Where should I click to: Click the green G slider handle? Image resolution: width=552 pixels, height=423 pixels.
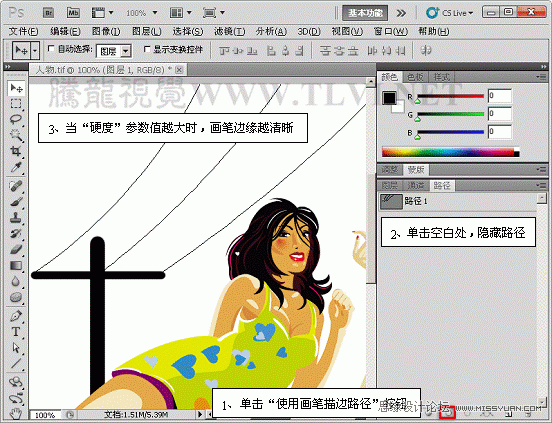click(x=418, y=119)
